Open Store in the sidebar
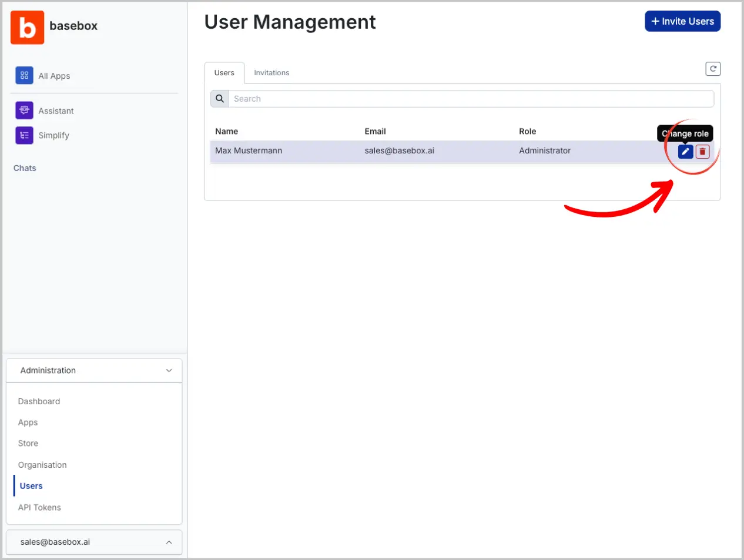Viewport: 744px width, 560px height. click(28, 444)
